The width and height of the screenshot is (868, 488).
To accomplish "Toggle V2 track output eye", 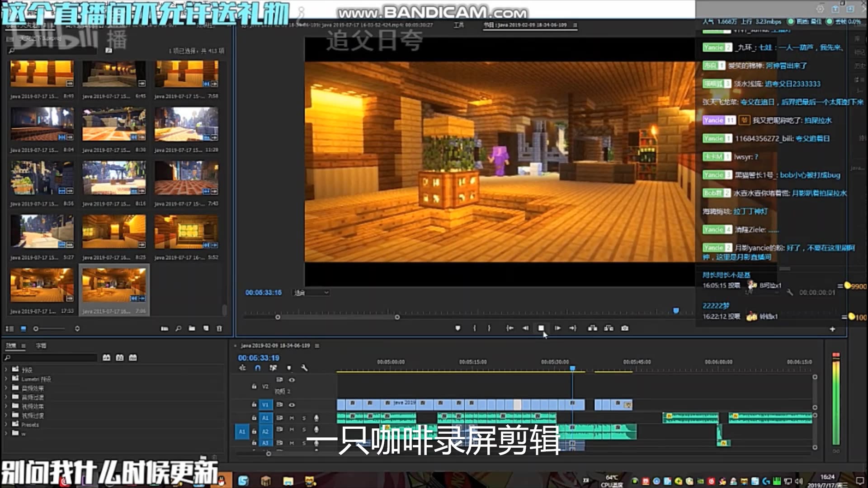I will 292,380.
